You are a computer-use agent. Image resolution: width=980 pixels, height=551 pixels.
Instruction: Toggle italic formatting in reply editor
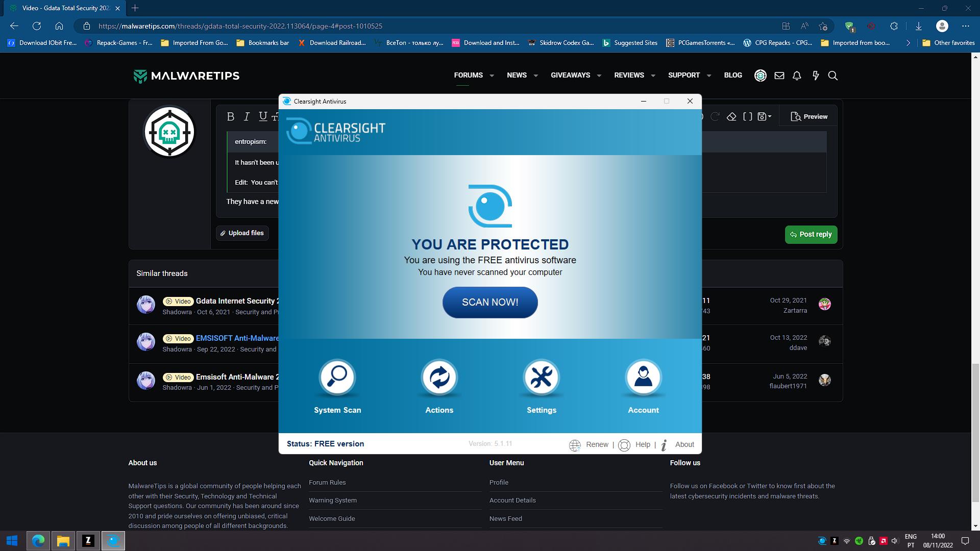pos(247,117)
